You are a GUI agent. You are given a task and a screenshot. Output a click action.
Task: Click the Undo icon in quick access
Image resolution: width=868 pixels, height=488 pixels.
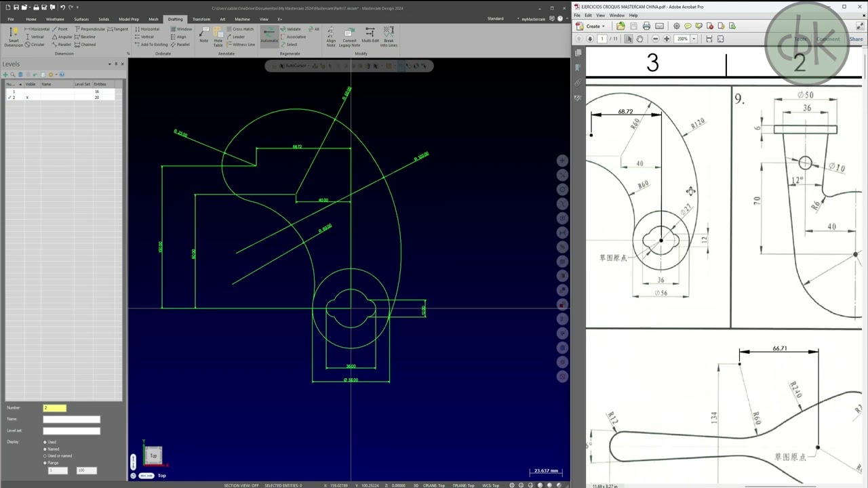tap(62, 7)
